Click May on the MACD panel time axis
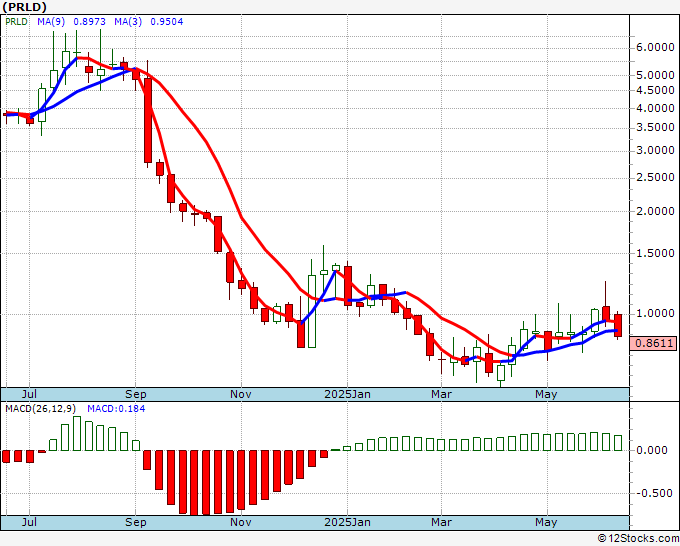This screenshot has height=546, width=680. coord(546,522)
